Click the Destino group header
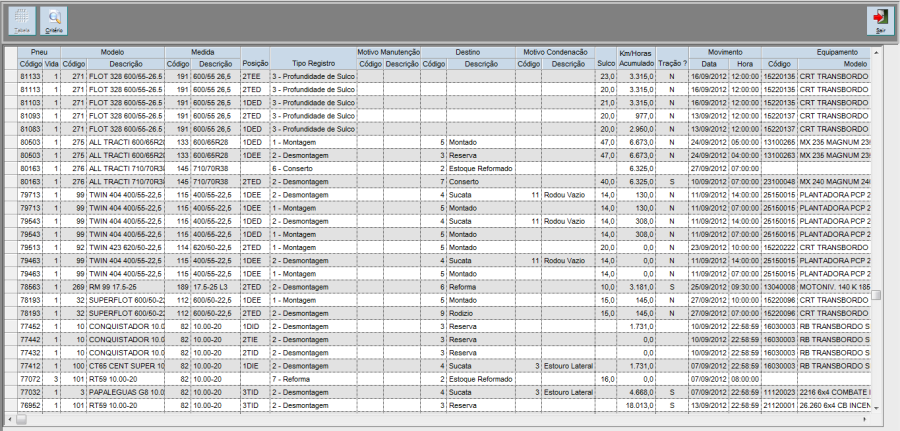Screen dimensions: 900x431 468,52
